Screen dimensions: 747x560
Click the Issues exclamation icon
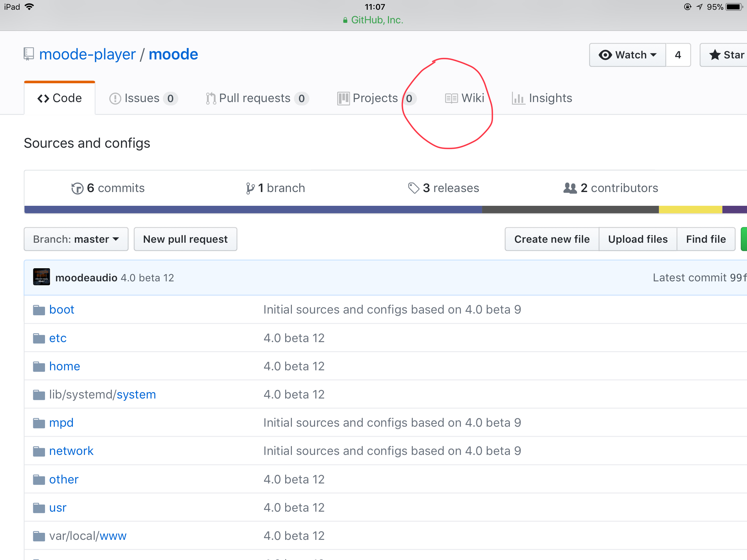tap(115, 99)
